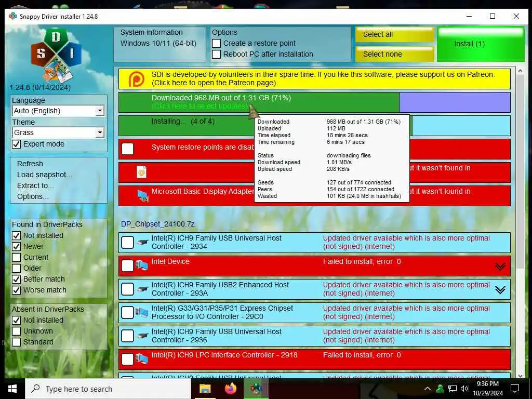Check the LPC Interface Controller 2918 checkbox
The height and width of the screenshot is (399, 532).
[x=128, y=360]
